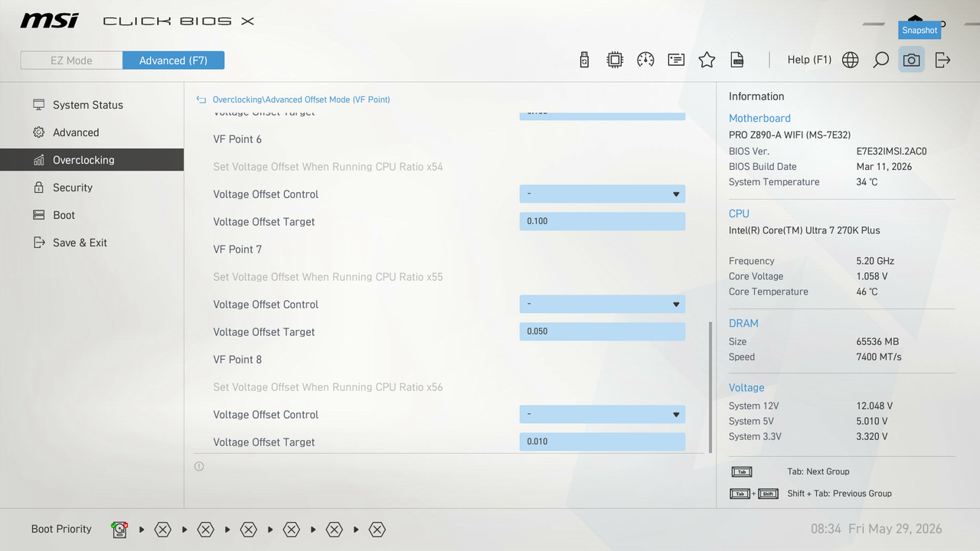Go back using the breadcrumb return arrow
This screenshot has width=980, height=551.
201,99
